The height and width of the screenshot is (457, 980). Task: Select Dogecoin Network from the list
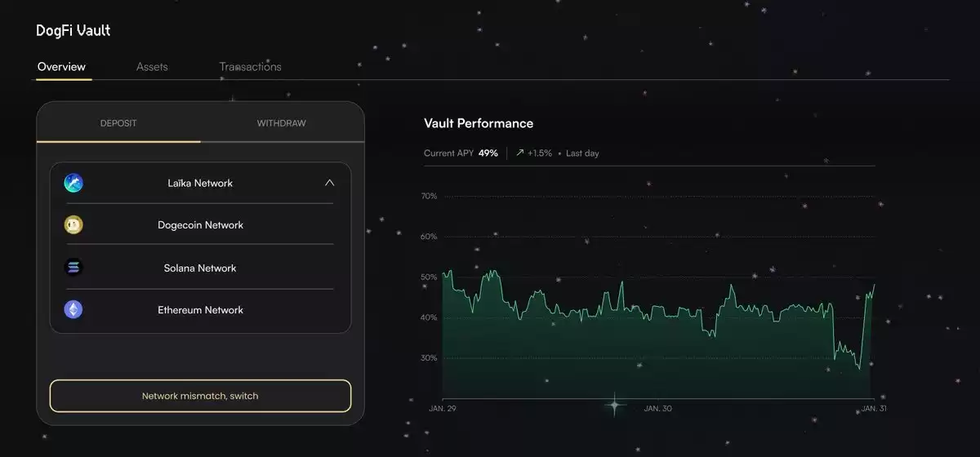[200, 224]
